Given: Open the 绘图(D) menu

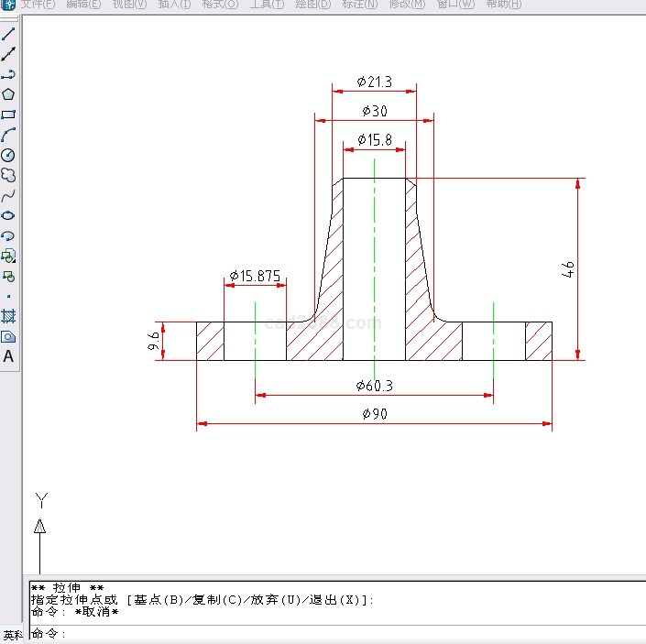Looking at the screenshot, I should pos(313,5).
